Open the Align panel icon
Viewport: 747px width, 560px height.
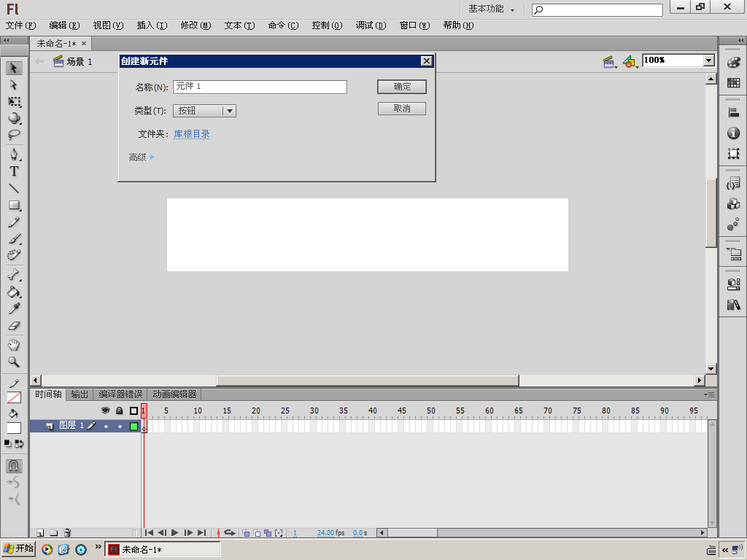click(x=733, y=113)
